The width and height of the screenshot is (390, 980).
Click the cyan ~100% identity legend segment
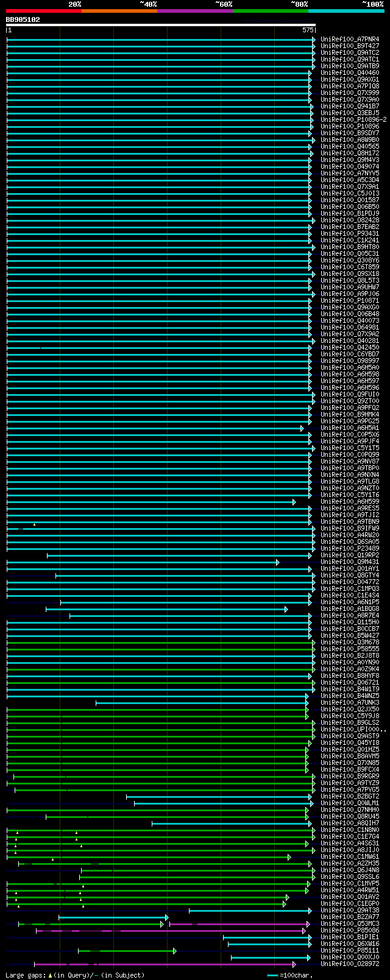346,10
